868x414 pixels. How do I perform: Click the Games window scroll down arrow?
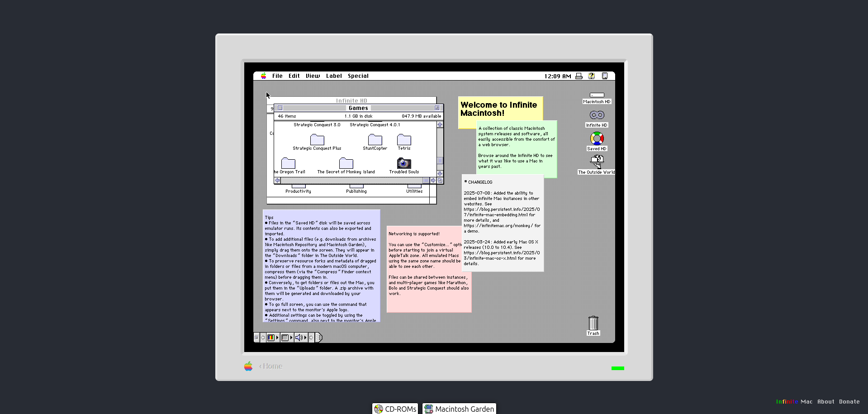coord(440,174)
